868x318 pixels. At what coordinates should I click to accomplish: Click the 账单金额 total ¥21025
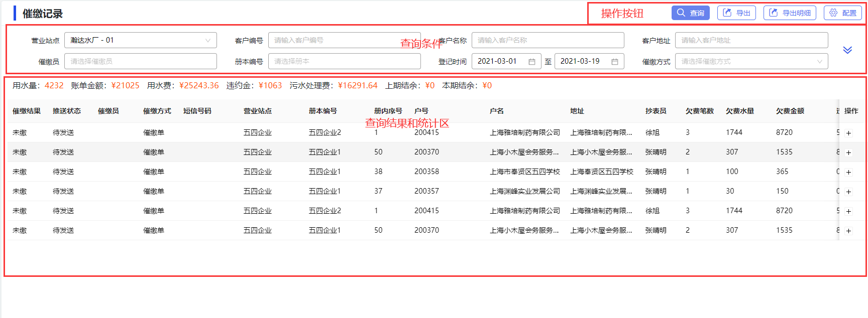(x=125, y=85)
